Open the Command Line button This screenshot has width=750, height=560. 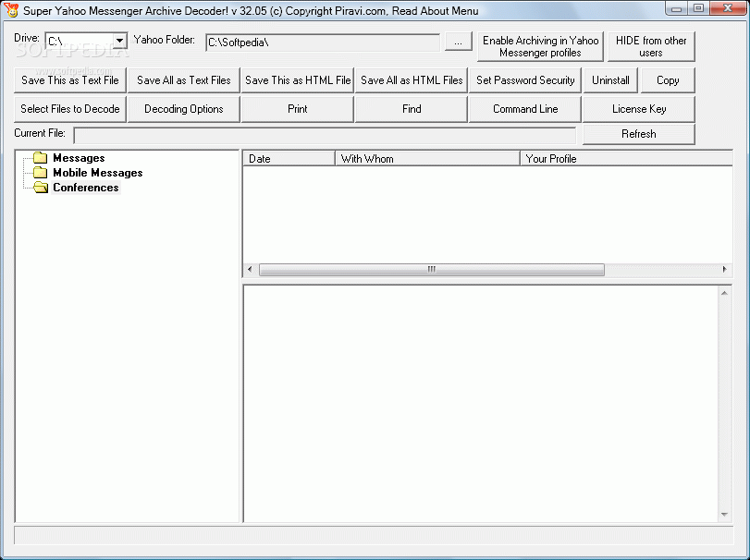525,109
